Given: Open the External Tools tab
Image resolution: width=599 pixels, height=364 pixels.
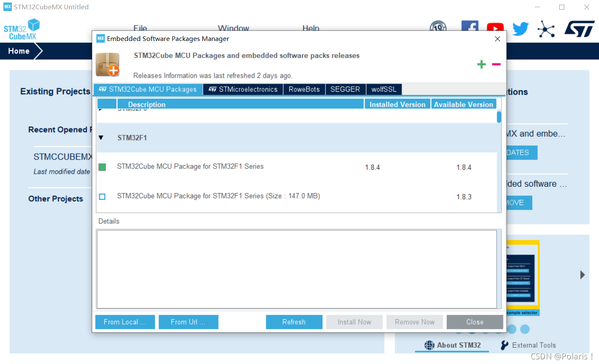Looking at the screenshot, I should (x=528, y=345).
